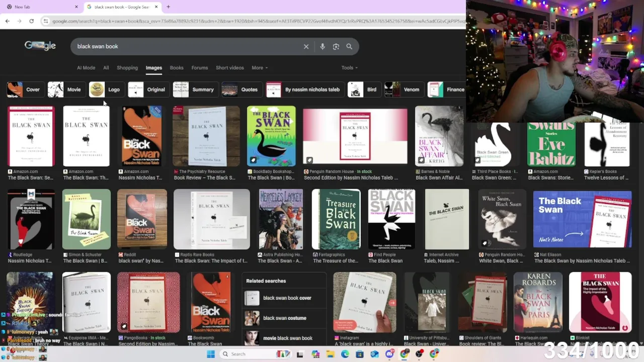
Task: Filter images by the Cover chip
Action: [25, 89]
